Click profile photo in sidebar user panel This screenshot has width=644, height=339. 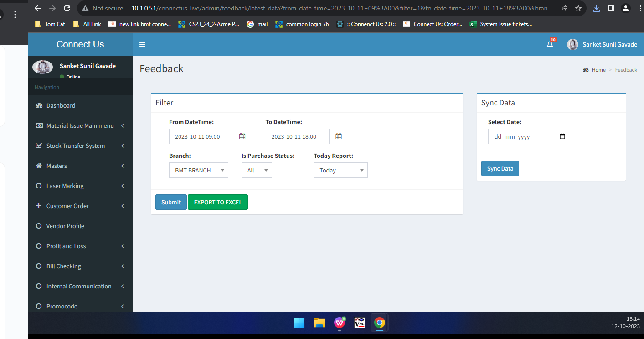(42, 67)
